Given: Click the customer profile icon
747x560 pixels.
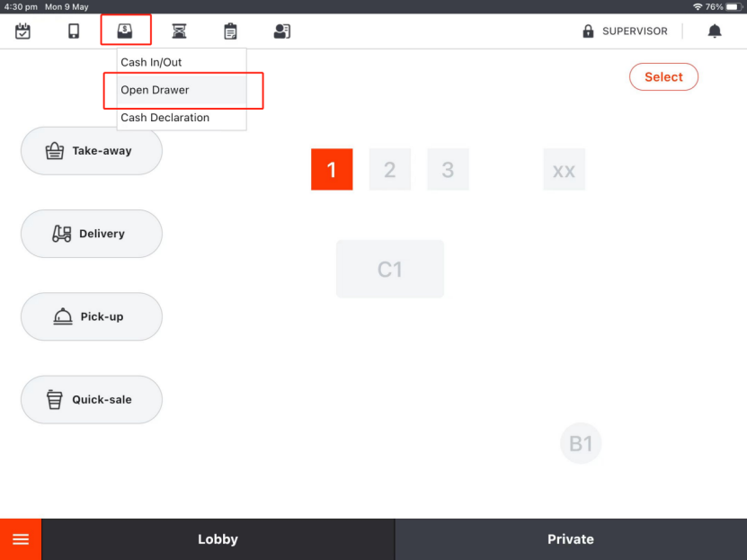Looking at the screenshot, I should click(x=282, y=31).
